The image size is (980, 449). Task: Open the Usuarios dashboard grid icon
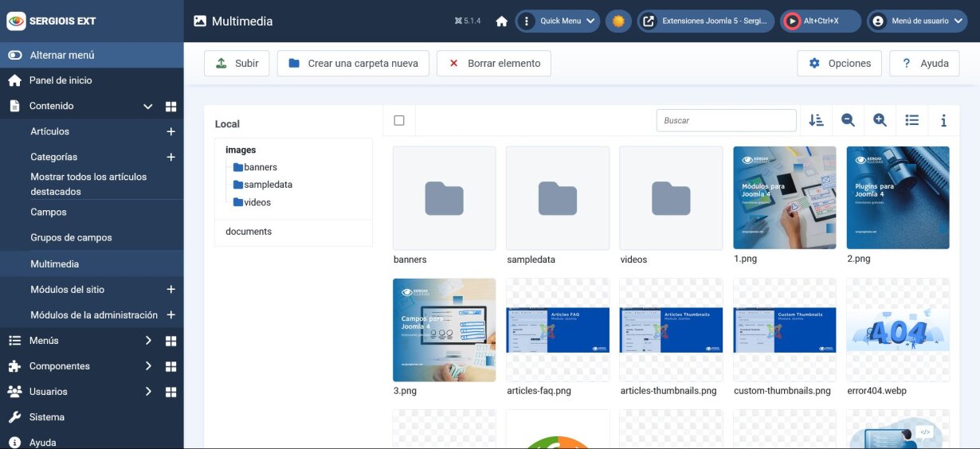[x=171, y=392]
